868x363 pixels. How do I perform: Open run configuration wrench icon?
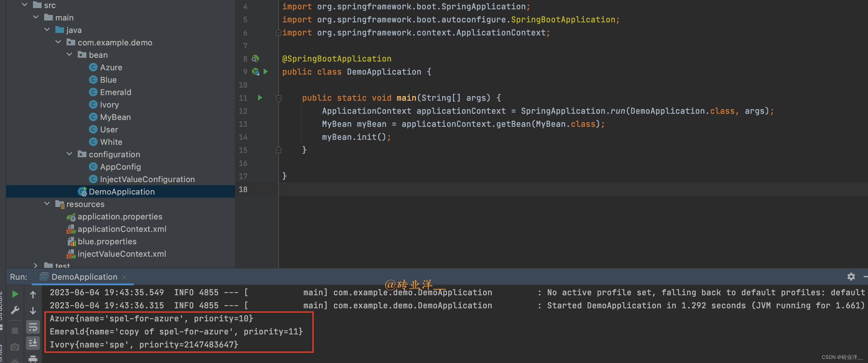coord(15,310)
